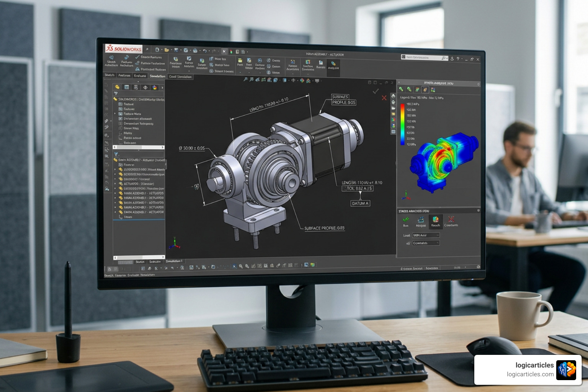Click Run in Stress Analysis panel
Viewport: 588px width, 392px height.
(405, 221)
